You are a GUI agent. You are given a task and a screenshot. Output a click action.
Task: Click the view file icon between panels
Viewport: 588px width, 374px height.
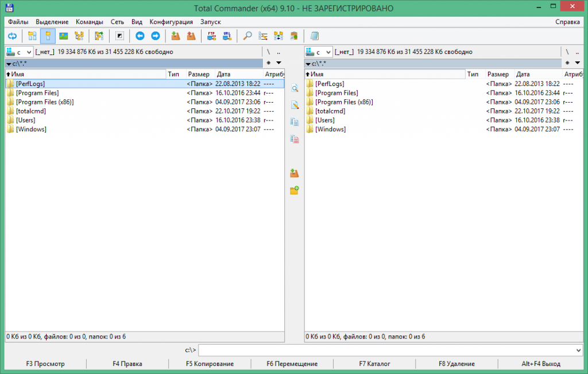[295, 88]
